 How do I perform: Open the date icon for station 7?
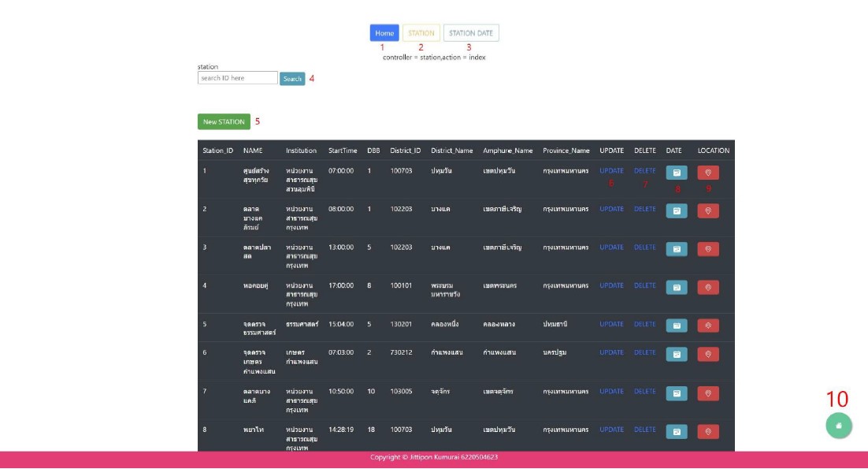tap(677, 393)
